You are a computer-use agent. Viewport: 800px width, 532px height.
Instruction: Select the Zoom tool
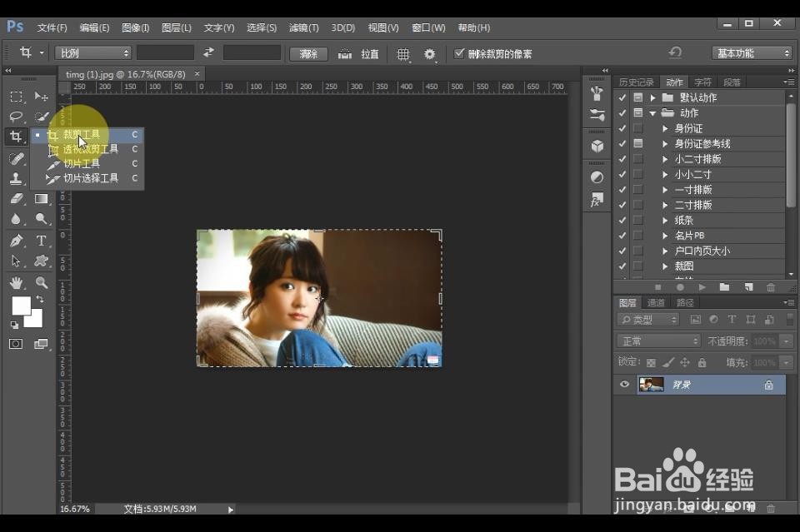click(42, 282)
